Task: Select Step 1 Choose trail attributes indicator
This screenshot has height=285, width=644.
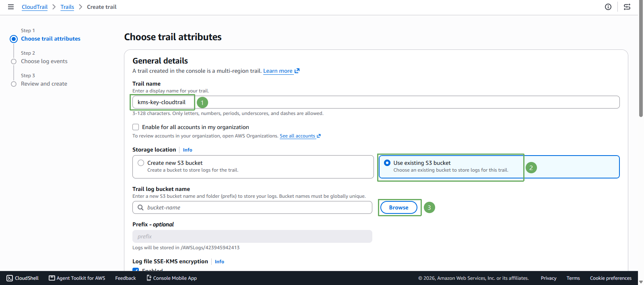Action: 14,39
